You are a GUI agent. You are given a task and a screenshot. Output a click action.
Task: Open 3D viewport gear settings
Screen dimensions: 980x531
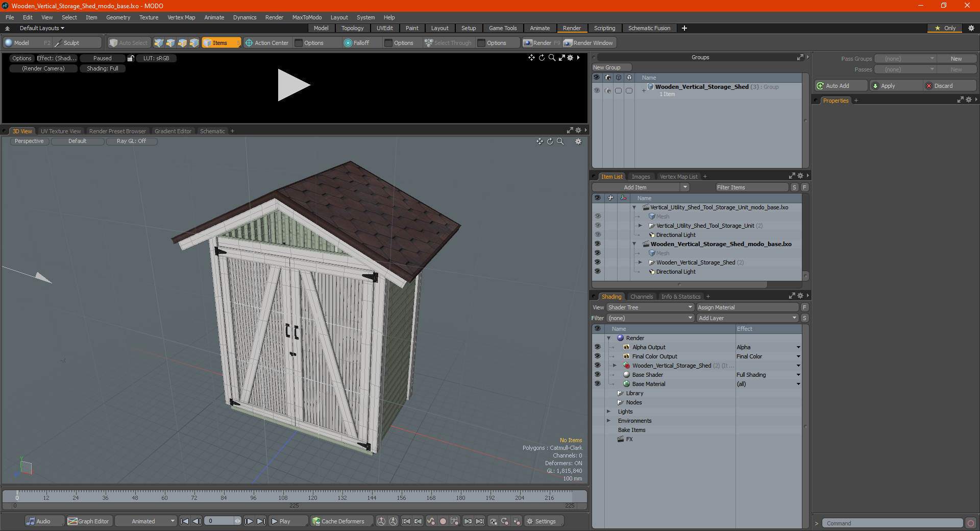click(578, 141)
